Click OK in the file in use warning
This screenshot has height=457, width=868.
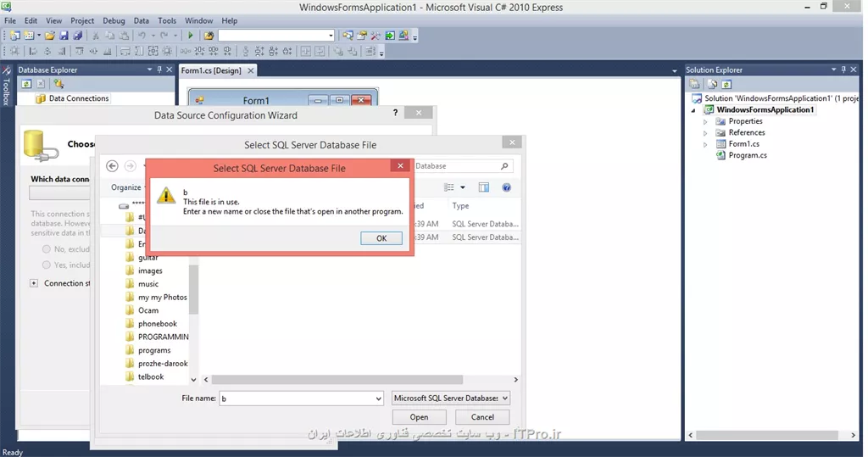click(x=381, y=238)
